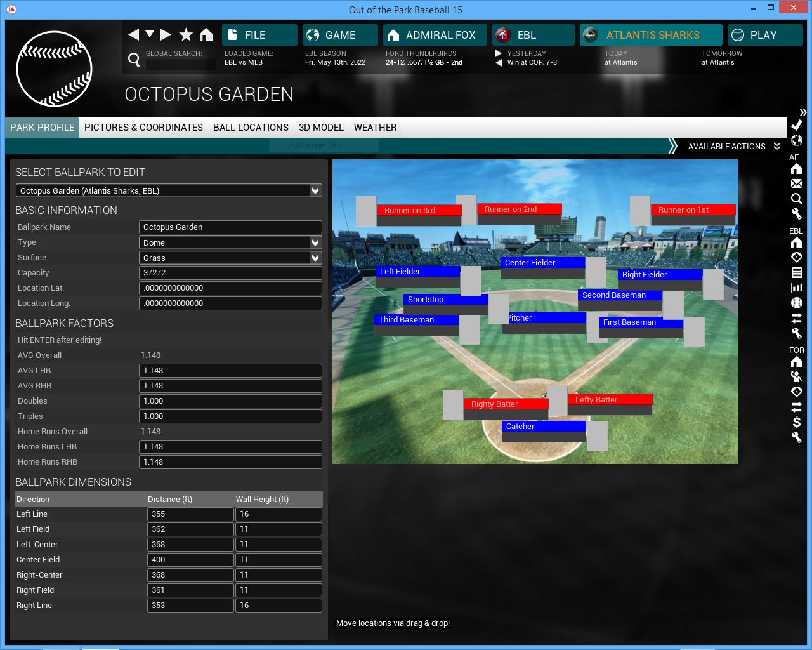Click the Global Search input box
This screenshot has height=650, width=812.
click(181, 64)
